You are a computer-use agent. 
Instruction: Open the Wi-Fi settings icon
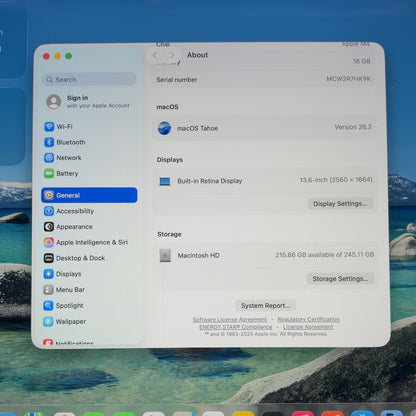click(49, 127)
